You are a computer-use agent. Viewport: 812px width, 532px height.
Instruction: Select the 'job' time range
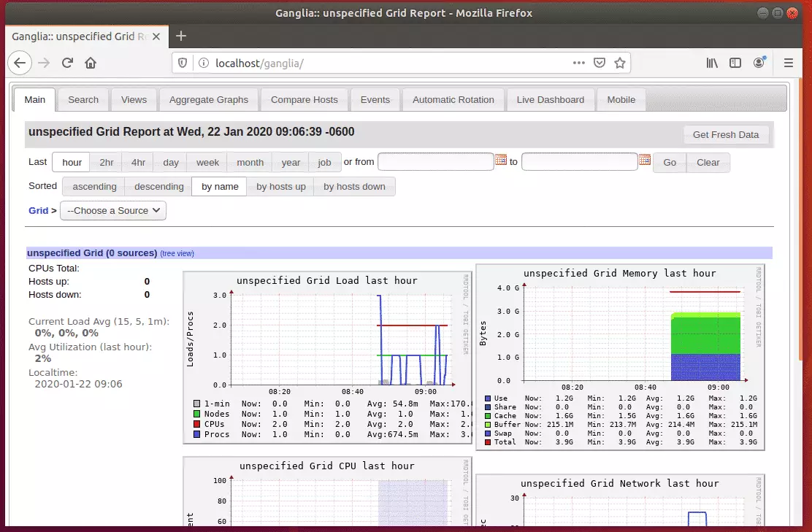pyautogui.click(x=325, y=163)
